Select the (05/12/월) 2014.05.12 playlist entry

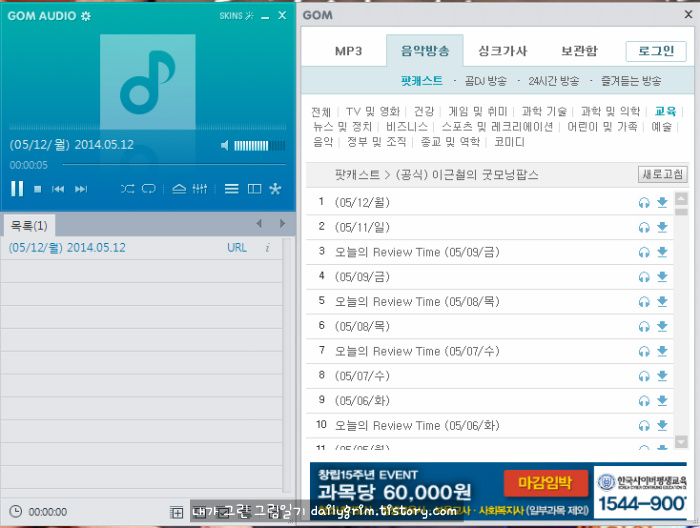[x=141, y=248]
